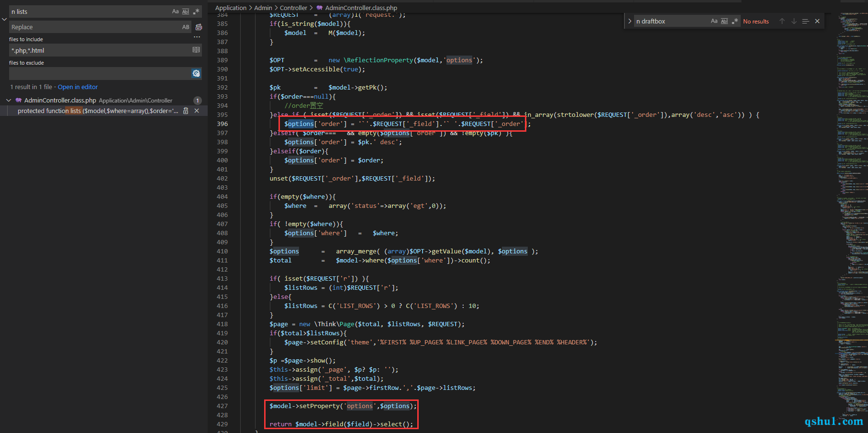Collapse AdminController.class.php search result
Screen dimensions: 868x433
coord(9,101)
